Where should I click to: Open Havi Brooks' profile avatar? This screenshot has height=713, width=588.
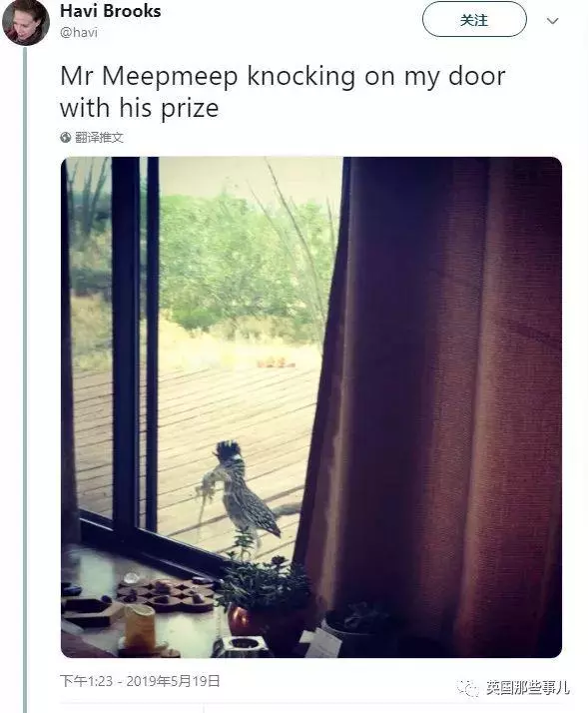(26, 22)
